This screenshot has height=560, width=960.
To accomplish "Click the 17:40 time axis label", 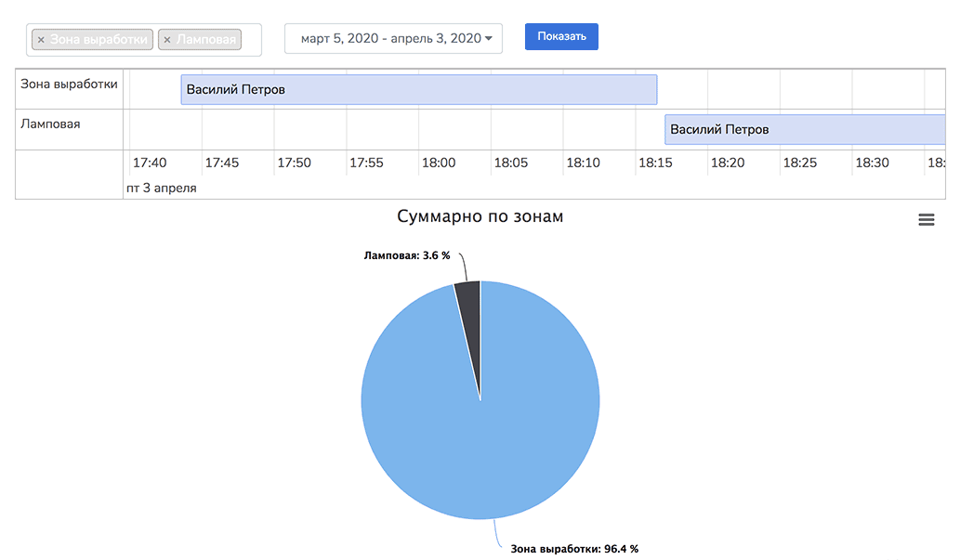I will pyautogui.click(x=150, y=163).
